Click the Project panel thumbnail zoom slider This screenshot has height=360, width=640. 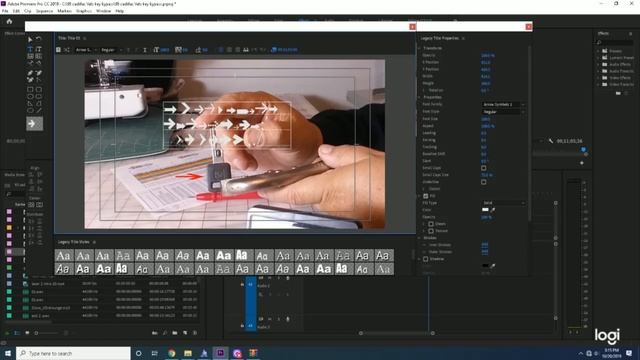coord(48,333)
